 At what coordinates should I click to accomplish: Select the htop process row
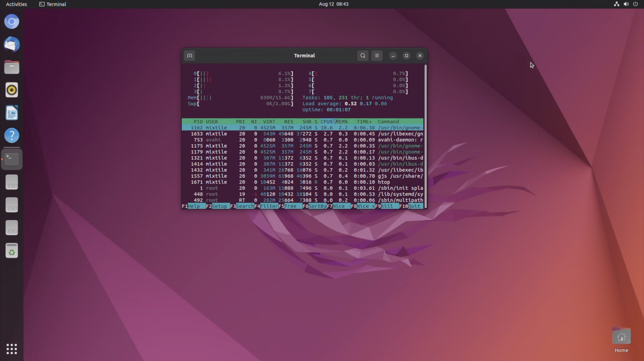[x=302, y=182]
